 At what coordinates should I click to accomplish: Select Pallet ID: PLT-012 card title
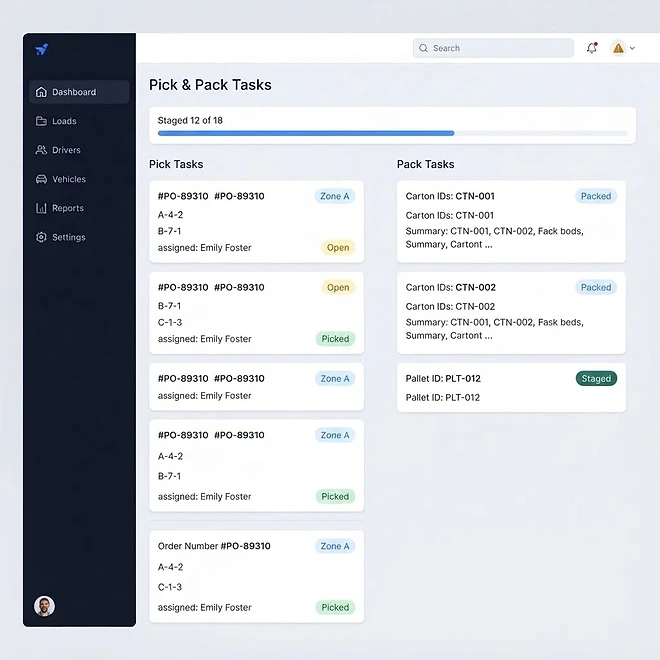pos(443,378)
